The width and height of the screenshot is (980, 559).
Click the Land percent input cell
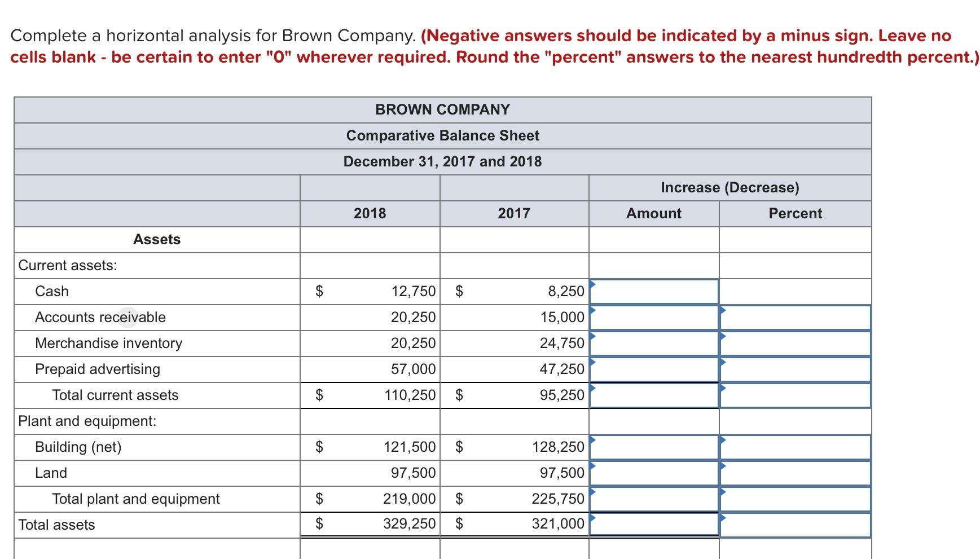coord(796,473)
